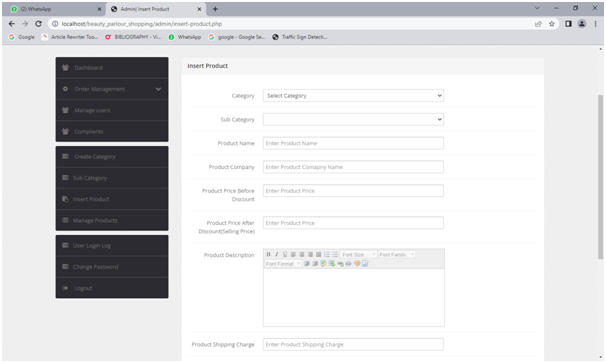This screenshot has height=363, width=606.
Task: Open text color palette icon
Action: click(x=357, y=264)
